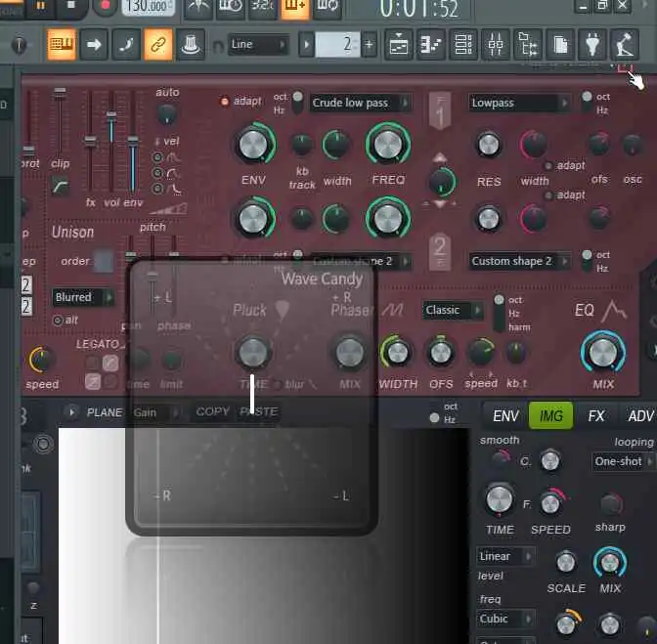Screen dimensions: 657x644
Task: Toggle wait for input to start playing
Action: point(230,7)
